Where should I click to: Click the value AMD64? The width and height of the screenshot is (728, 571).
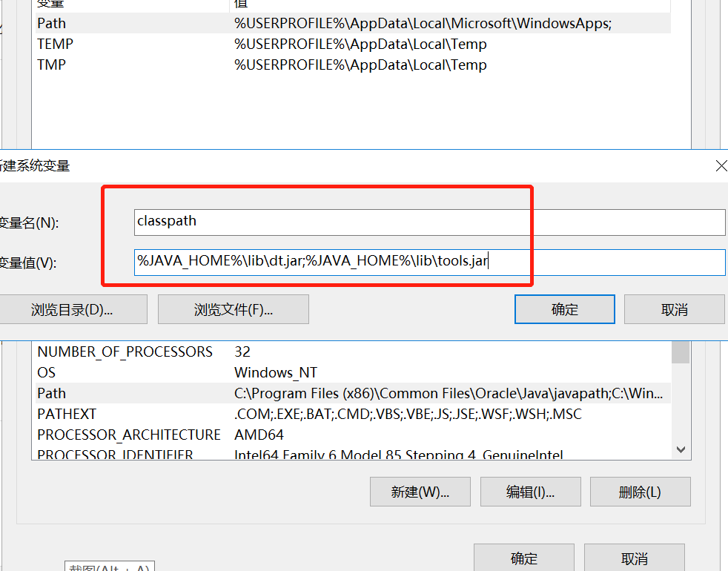pyautogui.click(x=259, y=435)
